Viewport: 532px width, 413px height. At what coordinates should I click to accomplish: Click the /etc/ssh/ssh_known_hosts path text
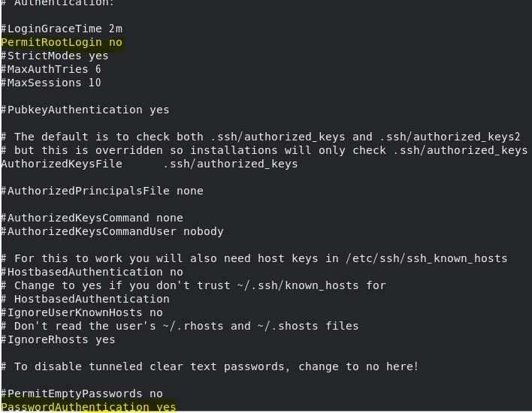[427, 259]
